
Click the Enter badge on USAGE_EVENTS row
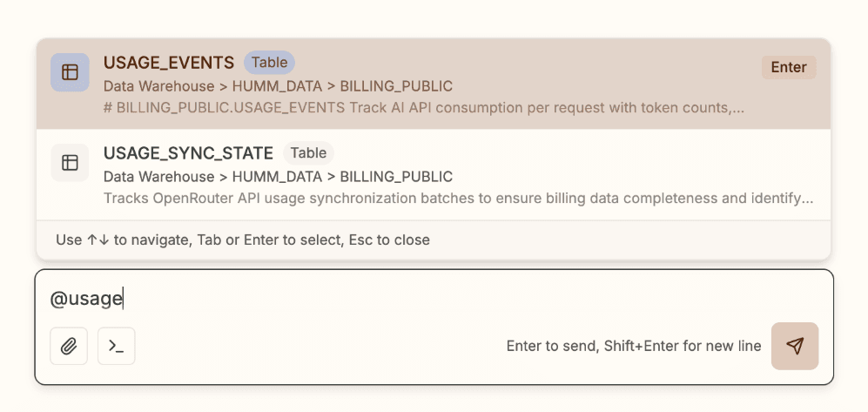click(789, 68)
